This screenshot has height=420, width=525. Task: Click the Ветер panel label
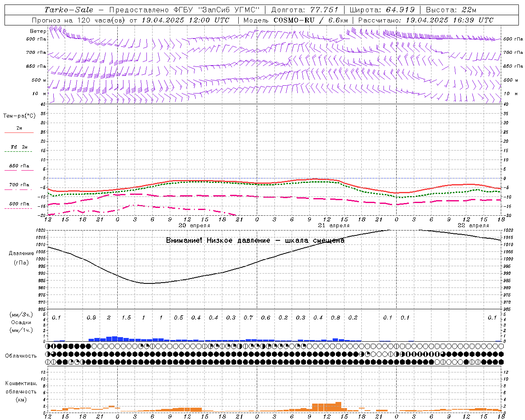click(x=38, y=31)
